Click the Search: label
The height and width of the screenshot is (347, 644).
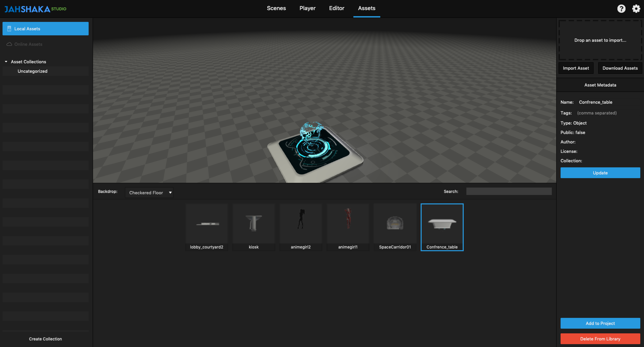451,191
